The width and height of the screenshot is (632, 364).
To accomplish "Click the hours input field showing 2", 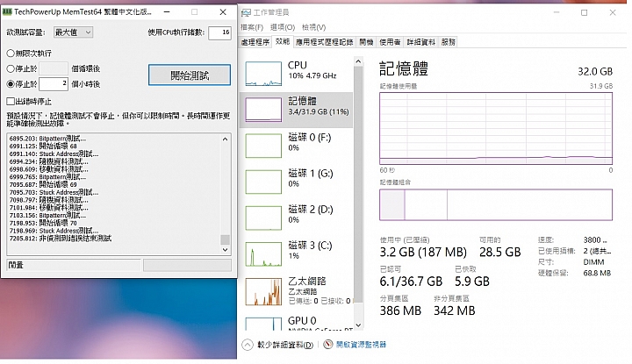I will coord(54,83).
